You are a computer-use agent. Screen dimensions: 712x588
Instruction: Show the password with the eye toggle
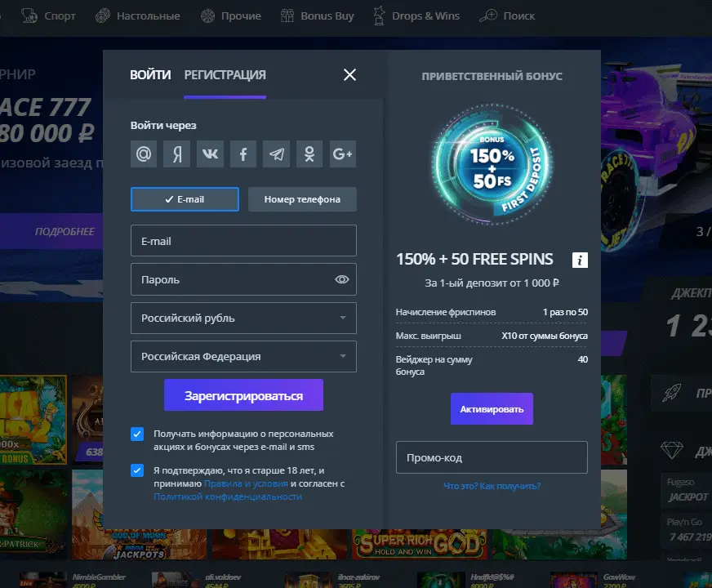[341, 278]
